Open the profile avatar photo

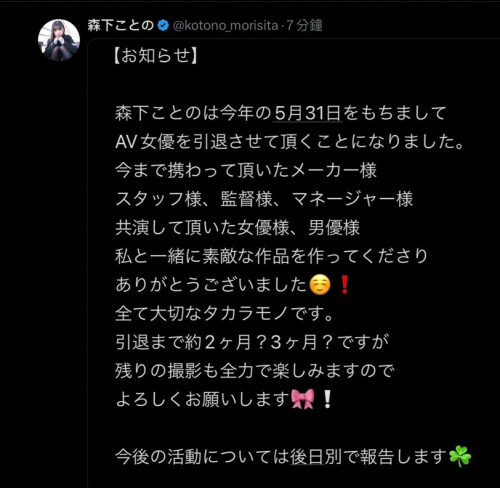[x=59, y=40]
